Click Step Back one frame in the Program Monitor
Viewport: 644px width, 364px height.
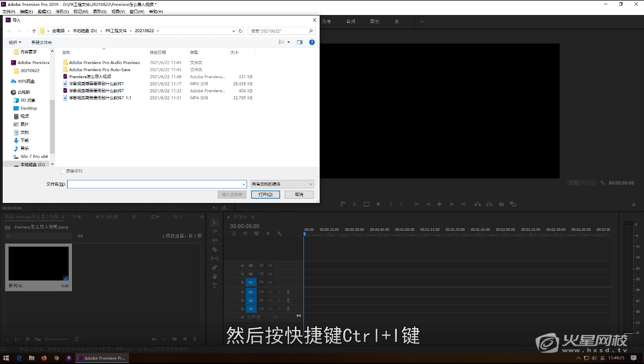428,205
